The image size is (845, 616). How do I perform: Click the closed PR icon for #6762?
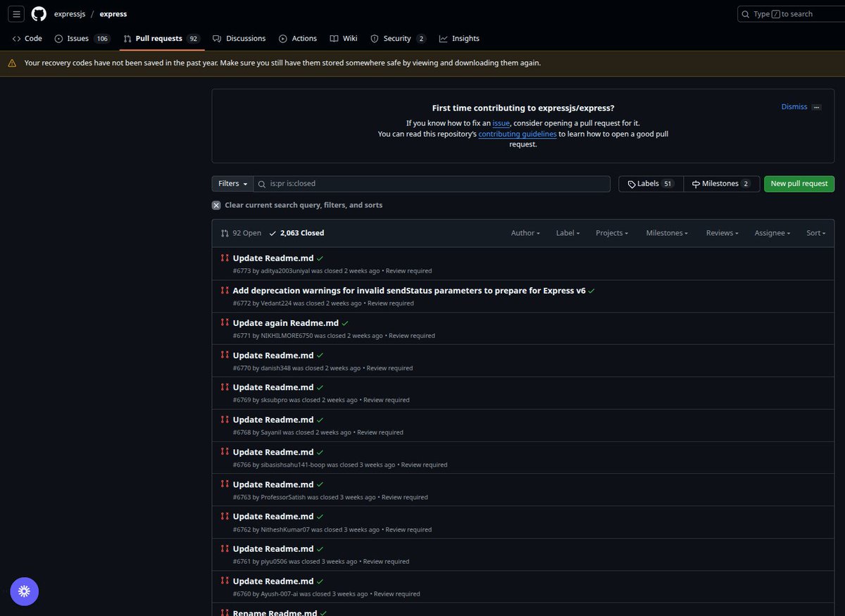pyautogui.click(x=225, y=516)
